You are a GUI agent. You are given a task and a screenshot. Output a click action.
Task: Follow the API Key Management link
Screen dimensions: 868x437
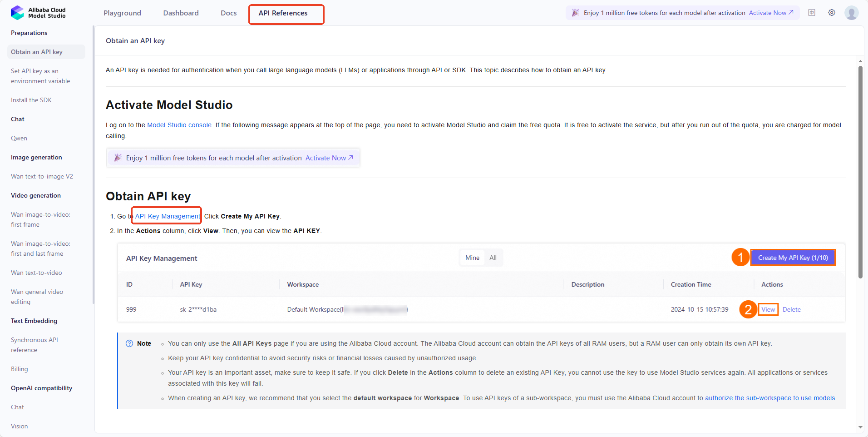[x=168, y=216]
